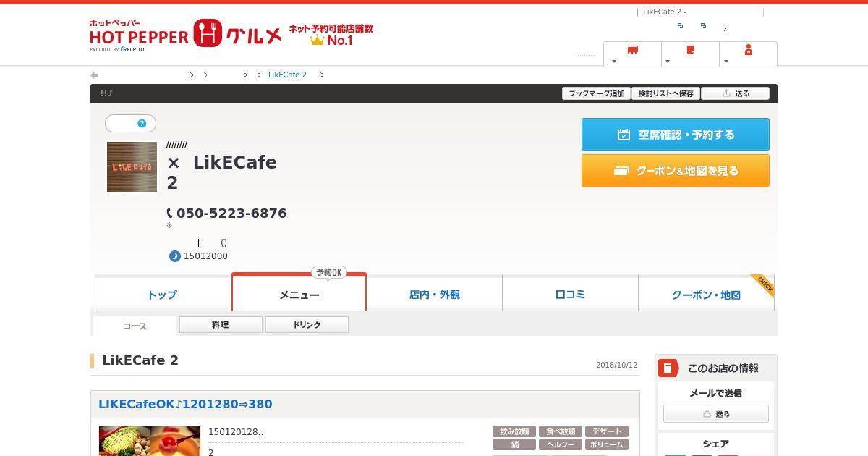Select the コース sub-tab
The width and height of the screenshot is (868, 456).
click(135, 326)
